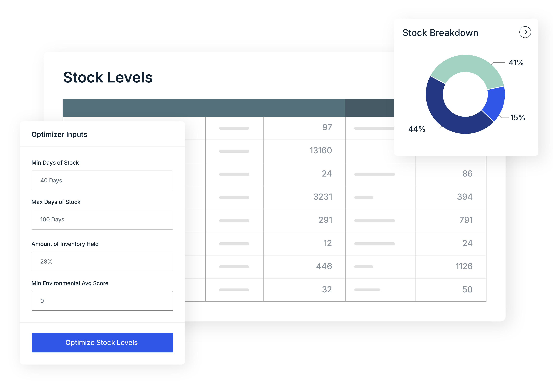Click the Amount of Inventory Held label
This screenshot has width=553, height=392.
pyautogui.click(x=65, y=244)
